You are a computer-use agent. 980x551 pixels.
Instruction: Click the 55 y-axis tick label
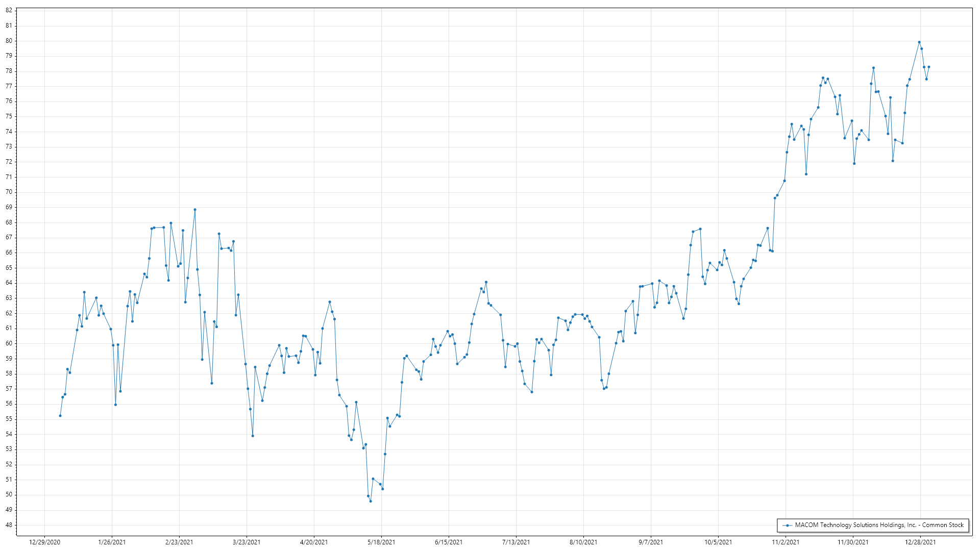[x=9, y=419]
